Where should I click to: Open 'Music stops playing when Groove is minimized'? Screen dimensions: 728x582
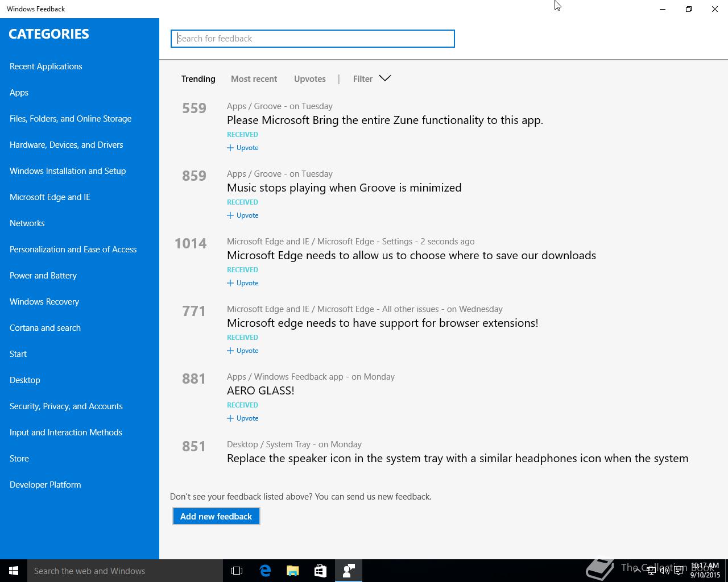tap(344, 188)
